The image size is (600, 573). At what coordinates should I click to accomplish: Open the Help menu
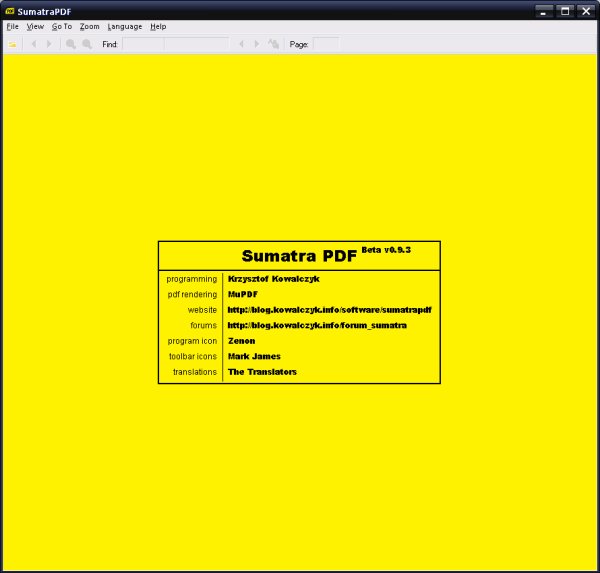click(158, 26)
